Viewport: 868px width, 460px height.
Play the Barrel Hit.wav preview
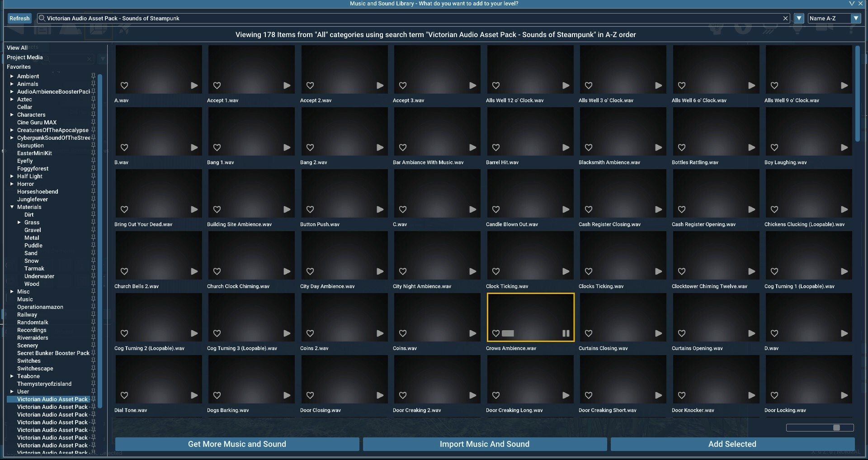tap(566, 147)
